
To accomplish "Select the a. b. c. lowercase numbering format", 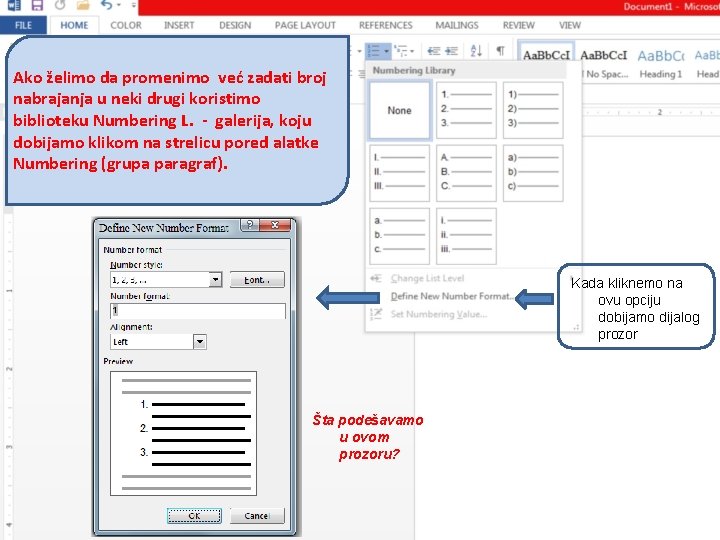I will coord(399,236).
